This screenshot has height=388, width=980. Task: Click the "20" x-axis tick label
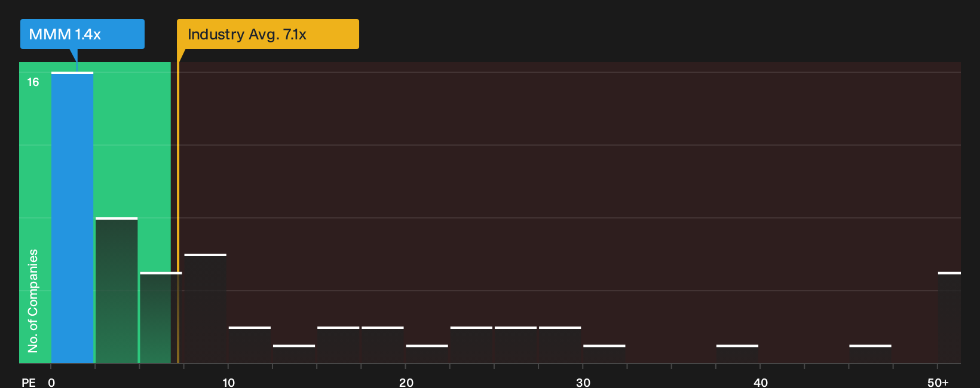[406, 382]
